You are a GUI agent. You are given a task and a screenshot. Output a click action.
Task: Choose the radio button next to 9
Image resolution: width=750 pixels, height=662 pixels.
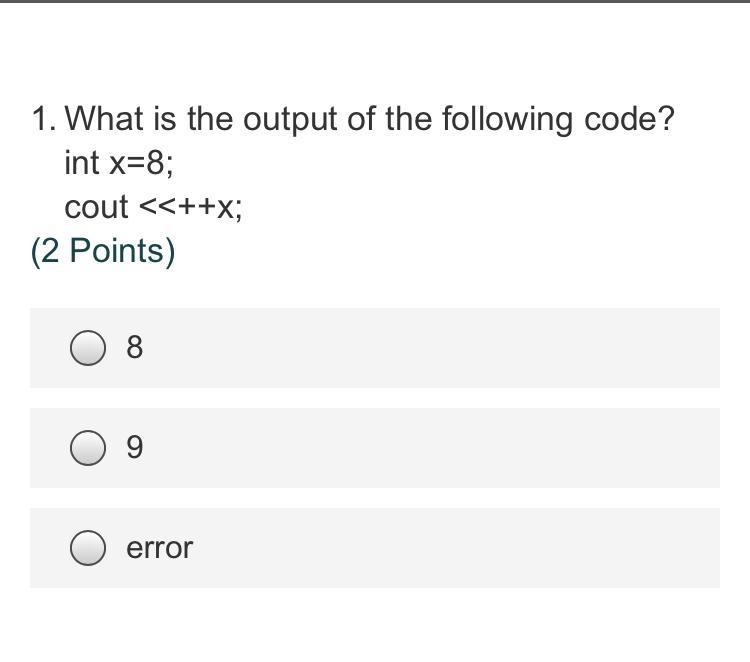[x=88, y=448]
